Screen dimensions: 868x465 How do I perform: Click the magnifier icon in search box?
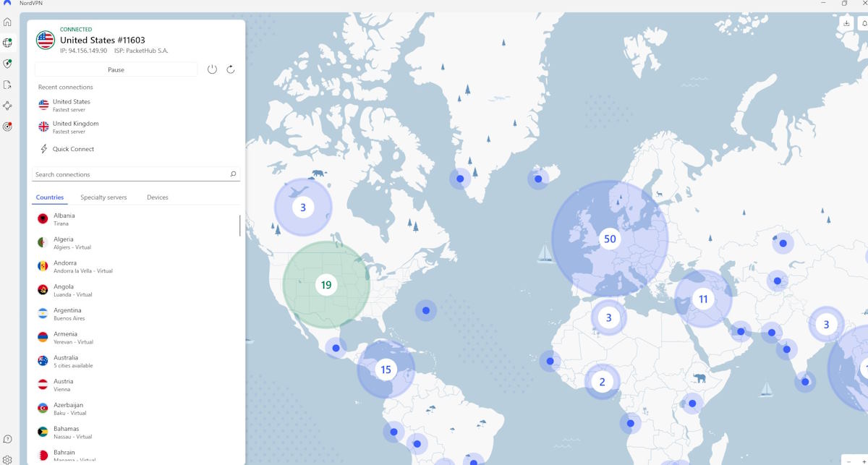[233, 174]
